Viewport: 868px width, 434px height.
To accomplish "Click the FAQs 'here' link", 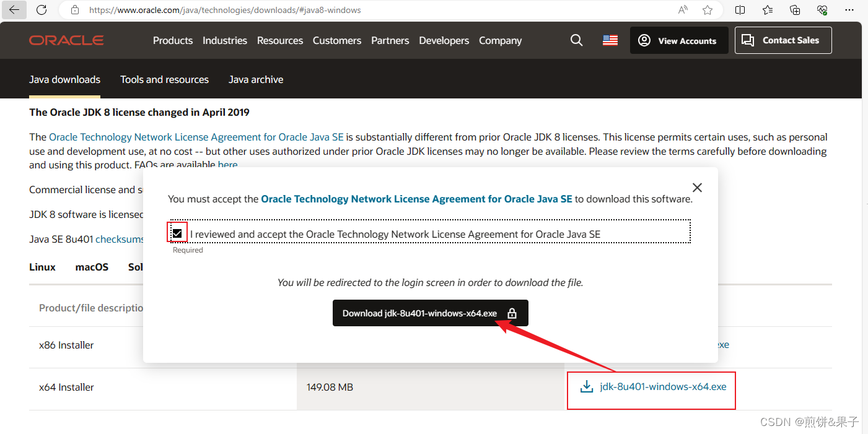I will [x=227, y=165].
